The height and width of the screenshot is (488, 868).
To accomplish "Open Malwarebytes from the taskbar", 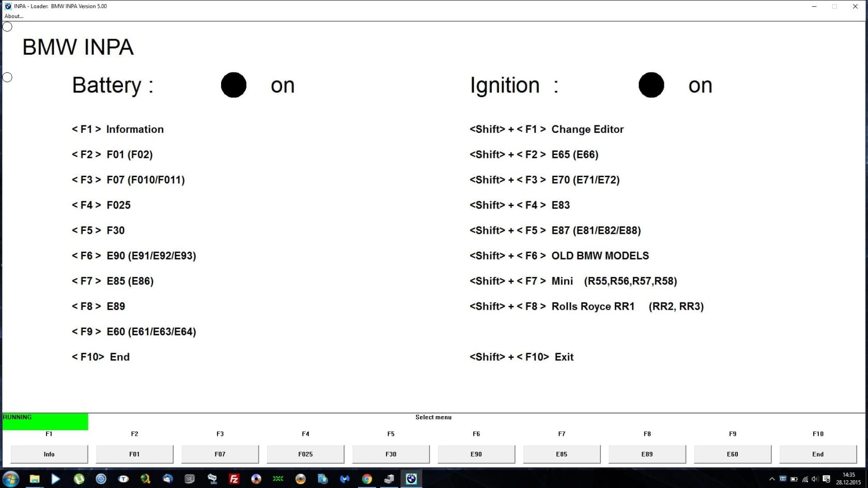I will 345,479.
